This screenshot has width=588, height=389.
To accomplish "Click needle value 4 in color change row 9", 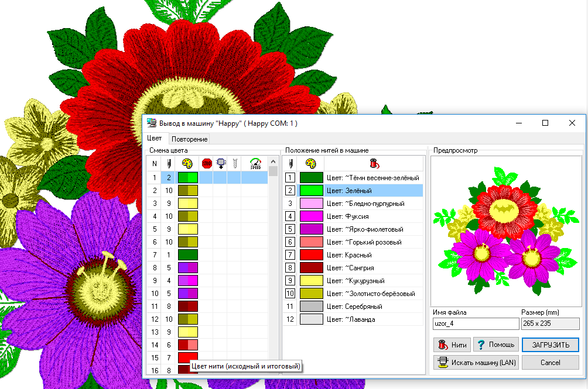I will point(169,281).
